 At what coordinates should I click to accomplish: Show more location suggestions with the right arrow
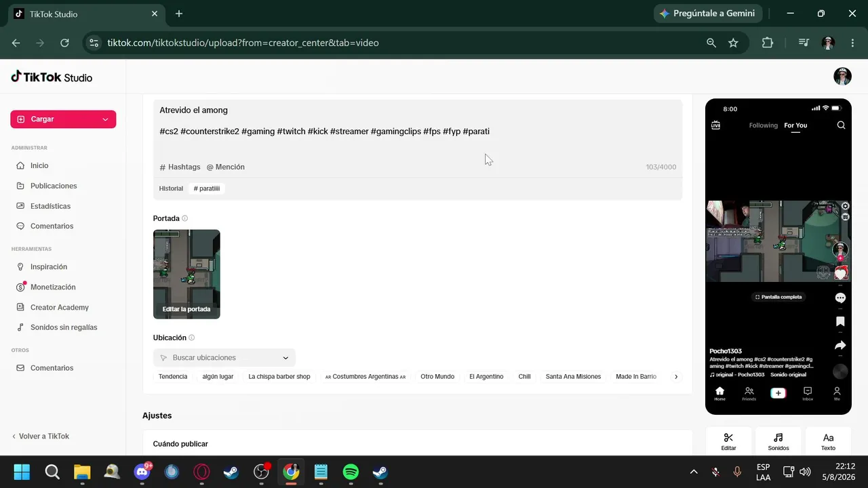point(675,377)
